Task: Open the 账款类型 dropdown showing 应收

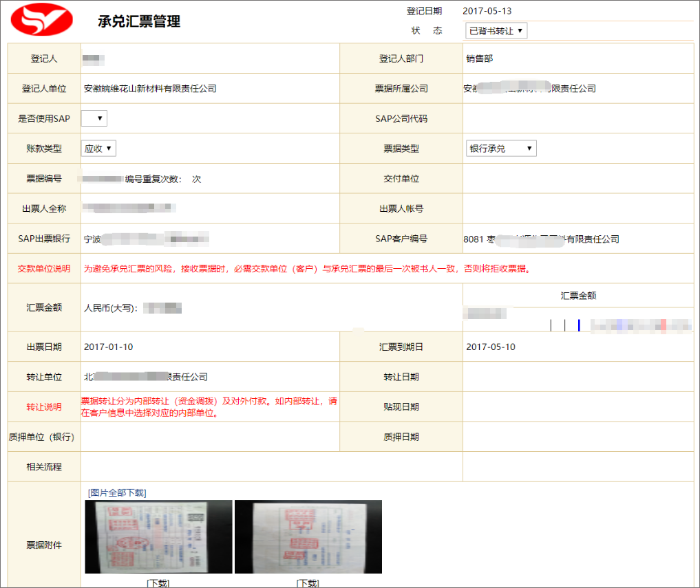Action: coord(98,148)
